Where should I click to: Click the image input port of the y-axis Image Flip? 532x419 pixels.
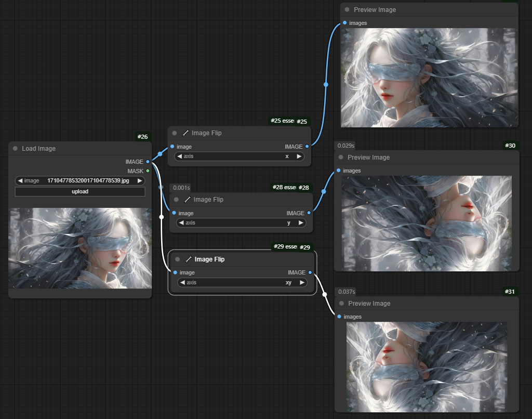(174, 213)
